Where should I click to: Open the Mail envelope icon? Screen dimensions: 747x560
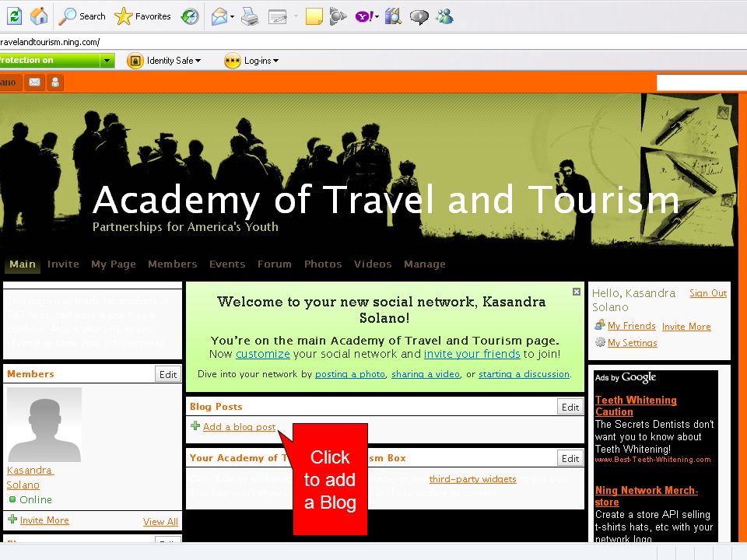point(219,16)
